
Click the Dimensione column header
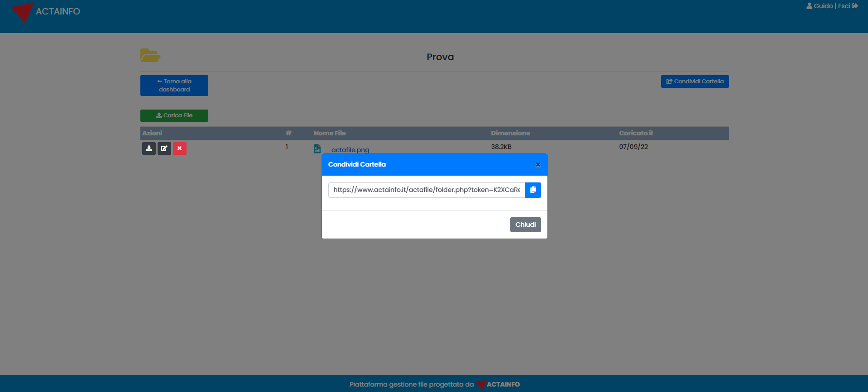[x=510, y=133]
